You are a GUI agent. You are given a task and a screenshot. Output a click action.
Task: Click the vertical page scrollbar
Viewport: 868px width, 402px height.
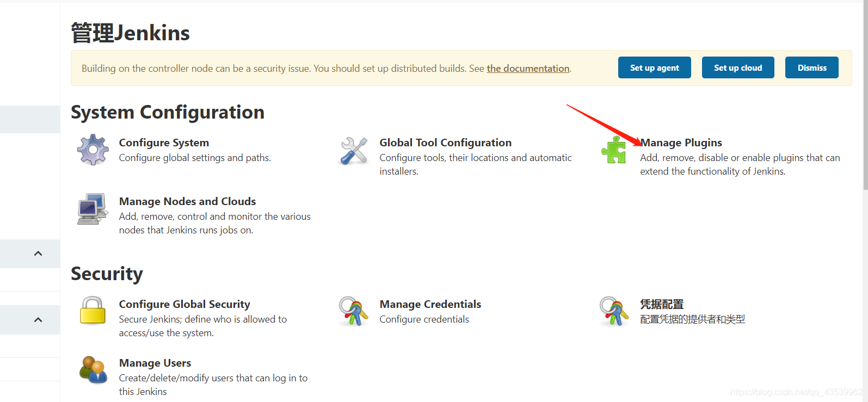point(865,95)
